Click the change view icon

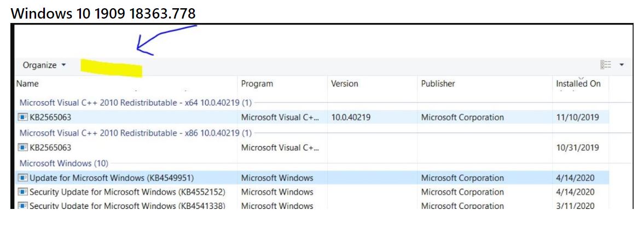click(606, 65)
